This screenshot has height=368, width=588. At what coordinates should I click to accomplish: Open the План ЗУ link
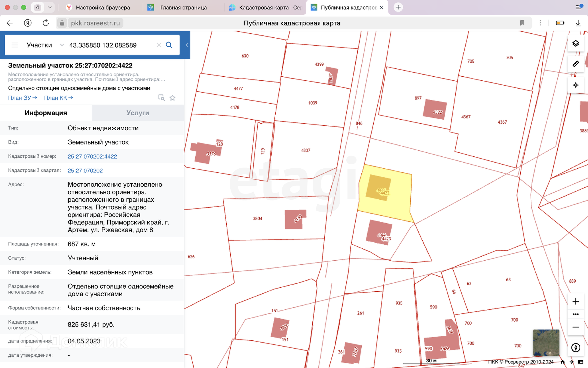coord(22,98)
